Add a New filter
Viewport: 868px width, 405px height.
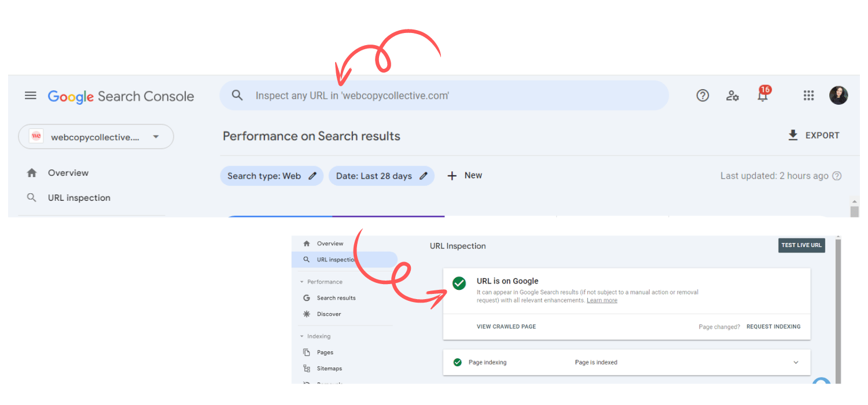coord(465,176)
